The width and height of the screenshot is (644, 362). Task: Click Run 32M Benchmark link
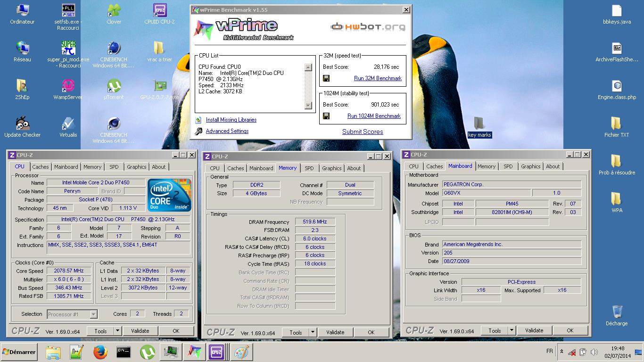pyautogui.click(x=378, y=78)
